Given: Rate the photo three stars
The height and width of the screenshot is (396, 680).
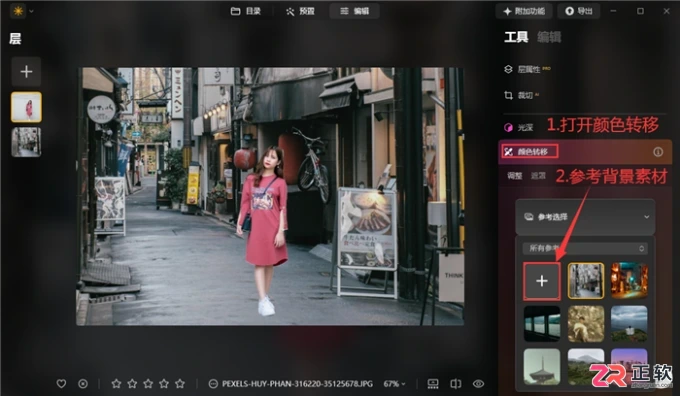Looking at the screenshot, I should click(x=148, y=384).
